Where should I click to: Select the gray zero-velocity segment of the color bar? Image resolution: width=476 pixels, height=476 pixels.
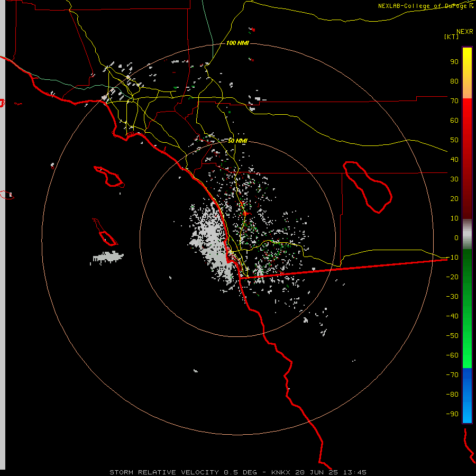(467, 234)
